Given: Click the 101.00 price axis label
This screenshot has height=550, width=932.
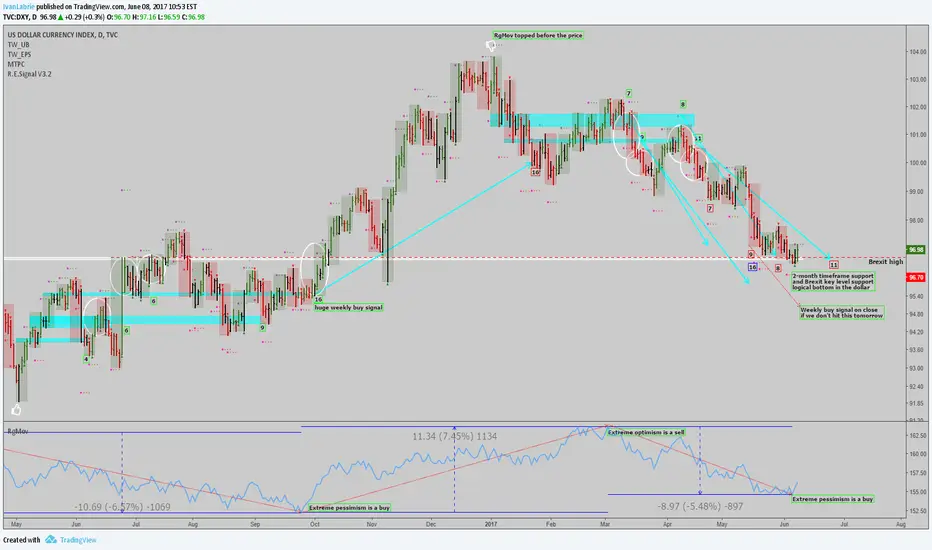Looking at the screenshot, I should (x=917, y=135).
